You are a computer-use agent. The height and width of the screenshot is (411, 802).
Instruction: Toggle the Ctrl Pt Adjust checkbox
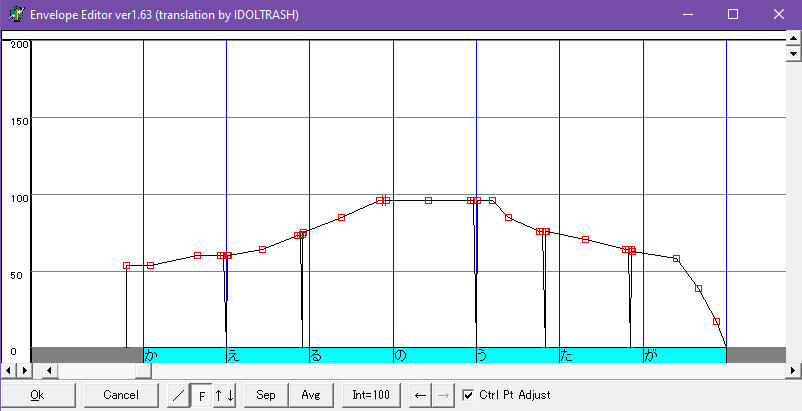468,395
